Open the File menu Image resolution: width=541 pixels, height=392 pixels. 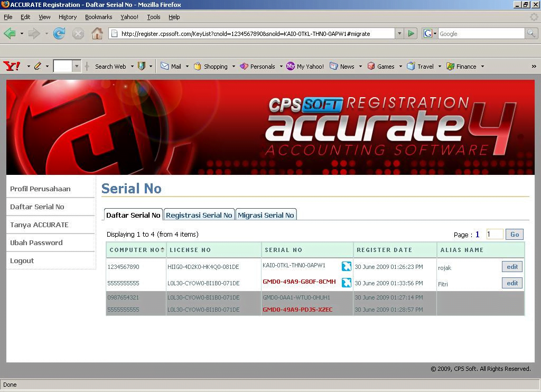[8, 17]
